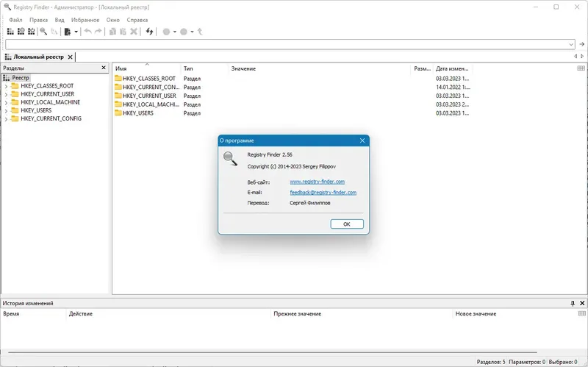The image size is (588, 367).
Task: Expand HKEY_LOCAL_MACHINE in the tree
Action: [6, 102]
